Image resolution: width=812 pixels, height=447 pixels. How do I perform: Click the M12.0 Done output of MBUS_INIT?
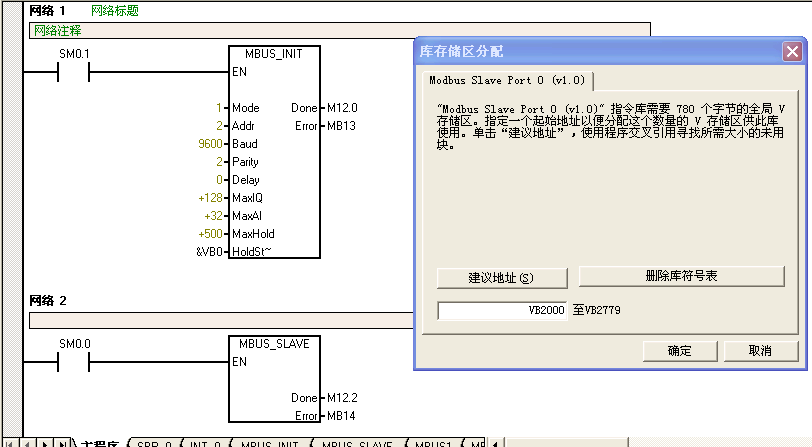pyautogui.click(x=342, y=108)
